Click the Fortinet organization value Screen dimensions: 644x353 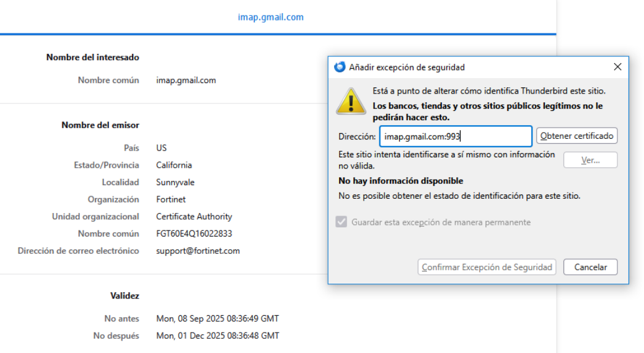pos(171,199)
